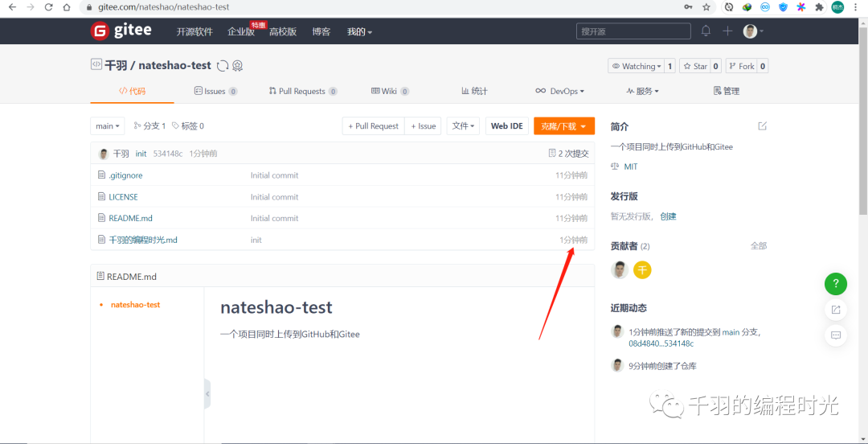Edit the 简介 description with pencil icon

tap(762, 125)
